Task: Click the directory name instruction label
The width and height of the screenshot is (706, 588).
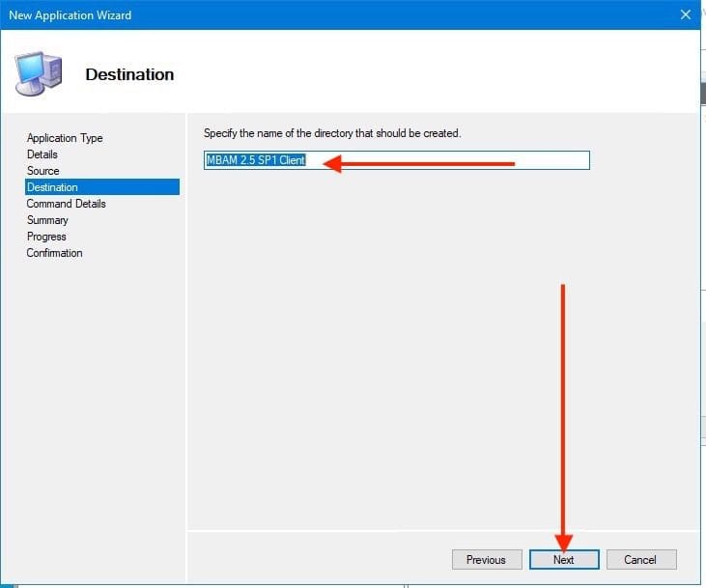Action: (x=332, y=133)
